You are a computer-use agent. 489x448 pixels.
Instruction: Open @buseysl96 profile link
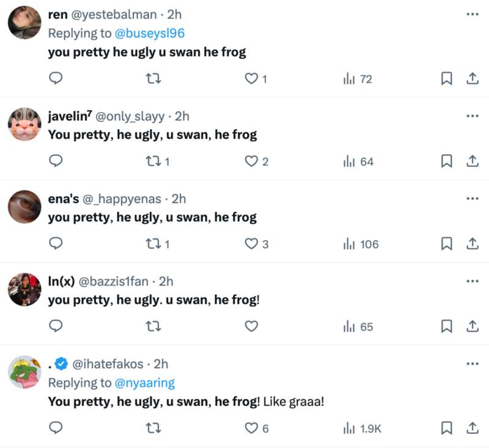[x=149, y=34]
